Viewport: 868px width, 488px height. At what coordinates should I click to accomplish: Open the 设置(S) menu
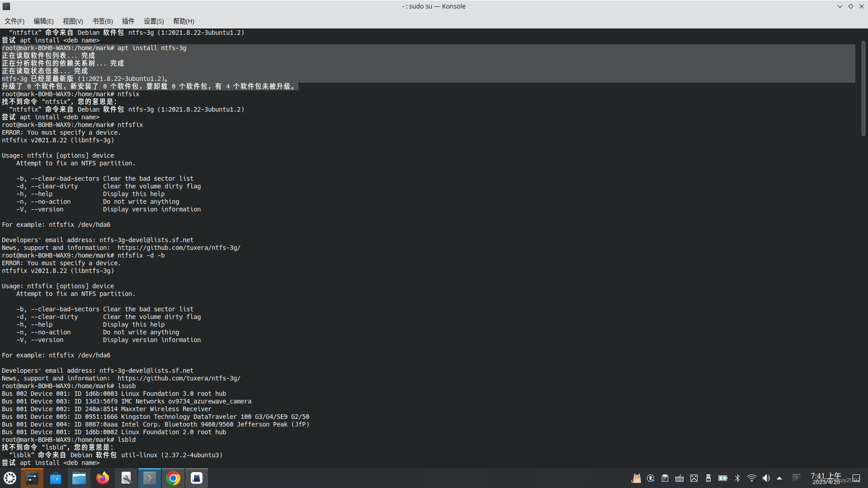[x=154, y=21]
